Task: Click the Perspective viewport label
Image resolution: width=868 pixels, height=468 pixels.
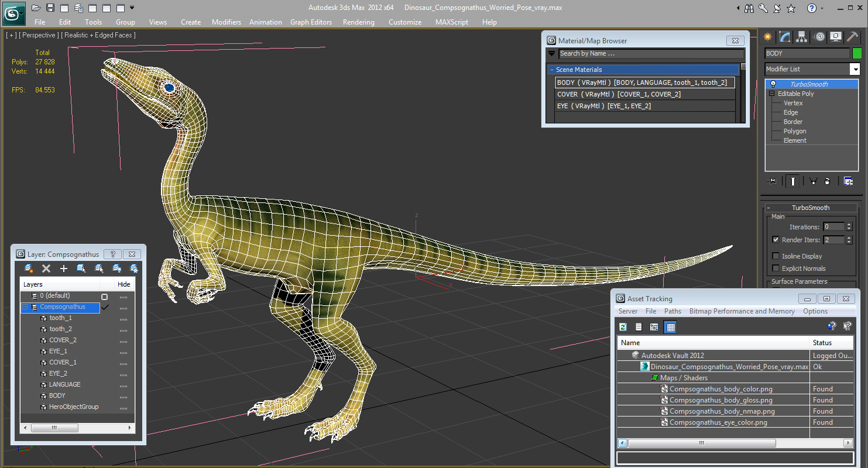Action: pyautogui.click(x=39, y=35)
